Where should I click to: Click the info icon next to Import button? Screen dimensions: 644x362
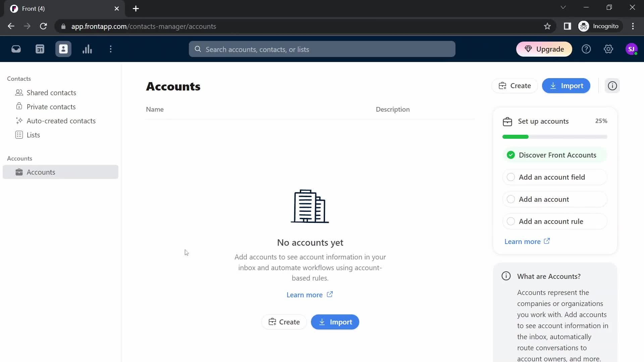(613, 85)
